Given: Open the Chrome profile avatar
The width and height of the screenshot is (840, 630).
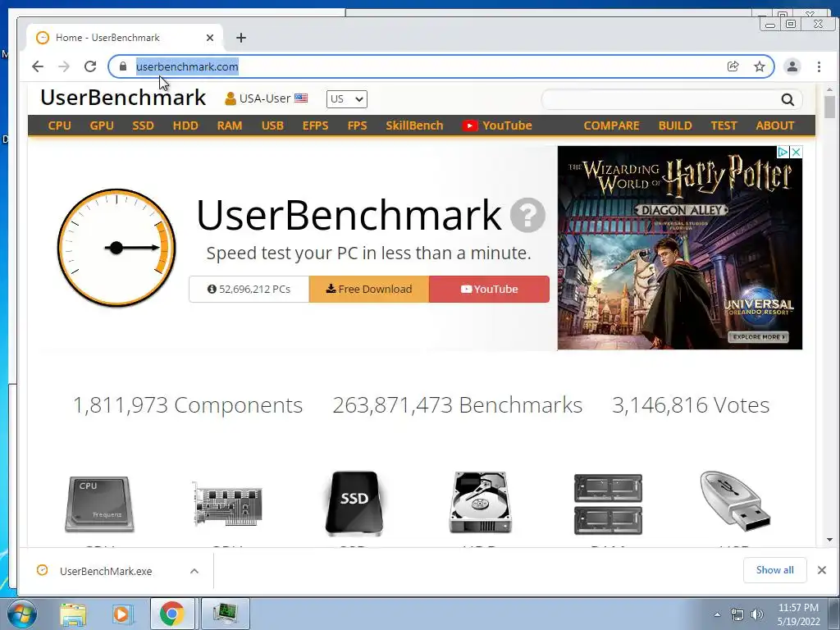Looking at the screenshot, I should (x=792, y=66).
